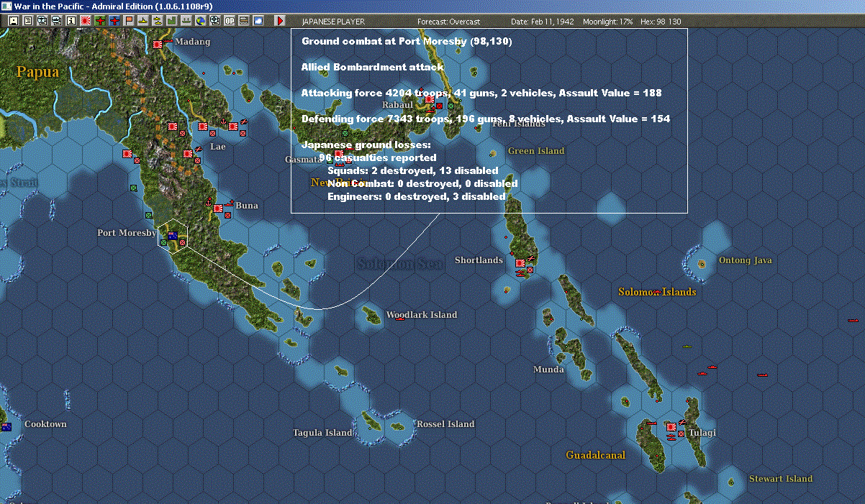Click the crosshair target toolbar icon

[x=214, y=21]
